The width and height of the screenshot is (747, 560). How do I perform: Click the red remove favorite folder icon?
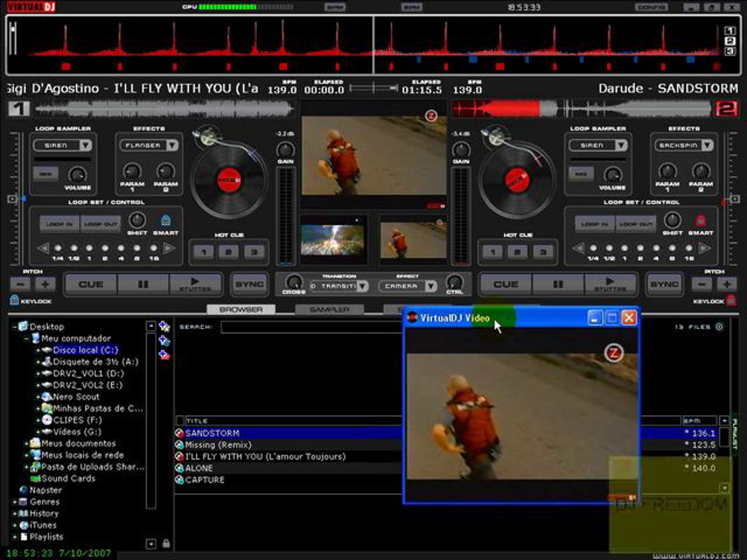point(164,355)
